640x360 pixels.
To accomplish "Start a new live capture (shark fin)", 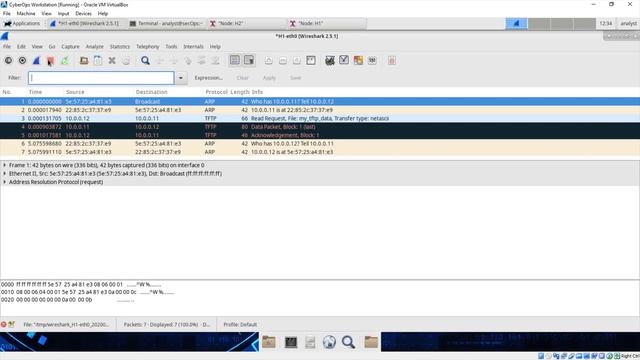I will [36, 61].
